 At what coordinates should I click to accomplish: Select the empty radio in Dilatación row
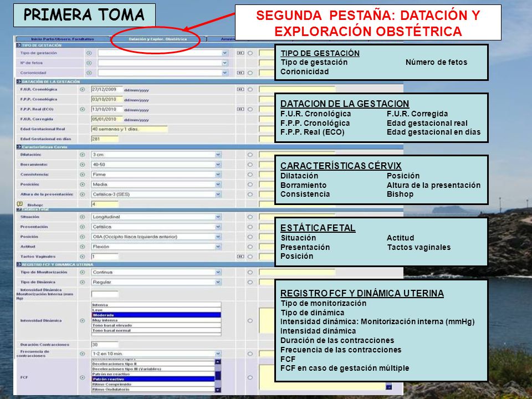click(x=250, y=155)
